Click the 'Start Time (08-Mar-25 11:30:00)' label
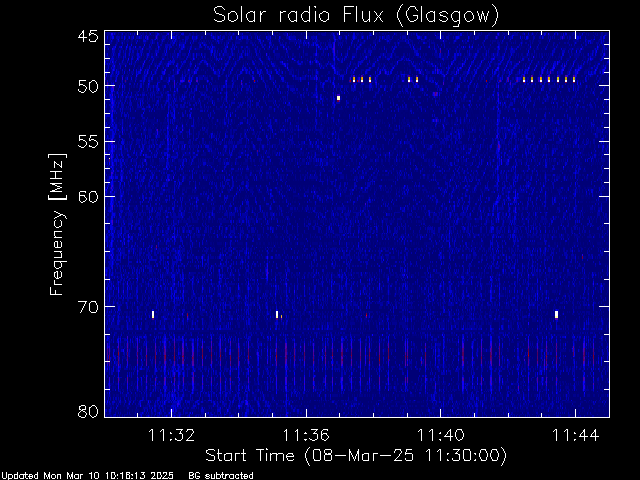The image size is (640, 480). coord(356,456)
